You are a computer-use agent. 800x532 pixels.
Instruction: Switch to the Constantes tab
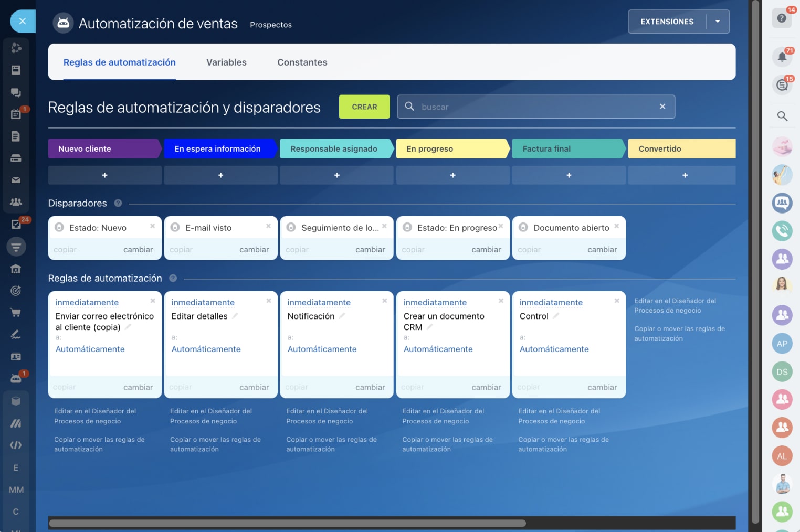(302, 62)
